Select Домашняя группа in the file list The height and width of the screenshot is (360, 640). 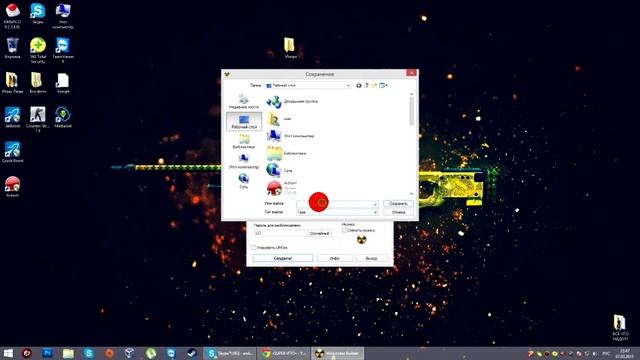(x=292, y=102)
